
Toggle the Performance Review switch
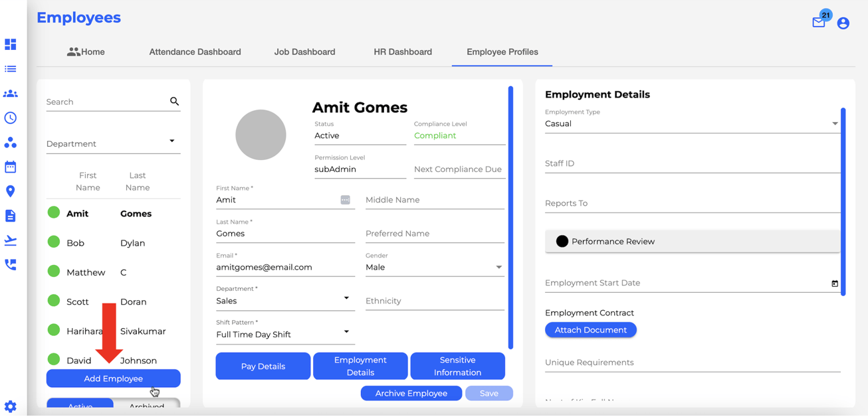pos(562,241)
